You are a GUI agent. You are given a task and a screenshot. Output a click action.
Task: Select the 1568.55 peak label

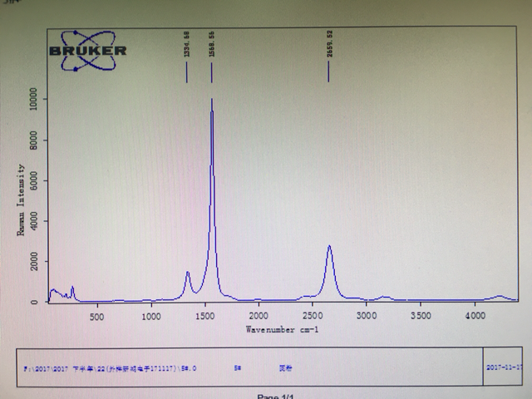[212, 44]
